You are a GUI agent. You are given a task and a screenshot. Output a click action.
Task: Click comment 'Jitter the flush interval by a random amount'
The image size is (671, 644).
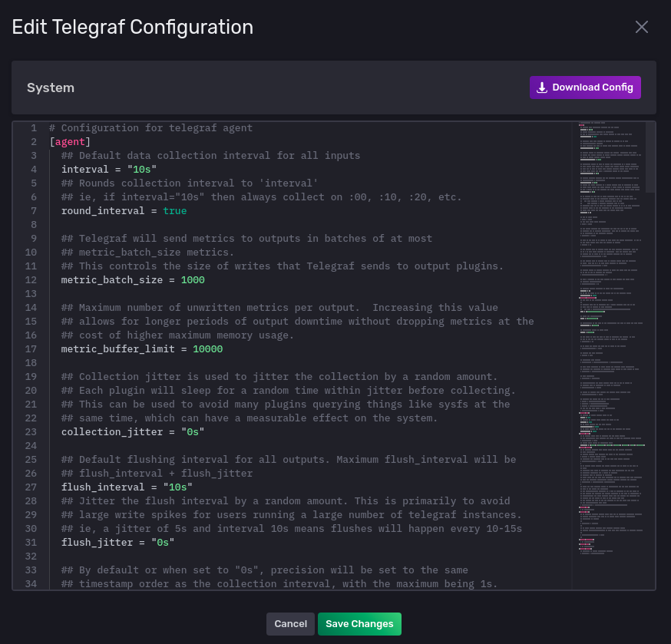(286, 501)
